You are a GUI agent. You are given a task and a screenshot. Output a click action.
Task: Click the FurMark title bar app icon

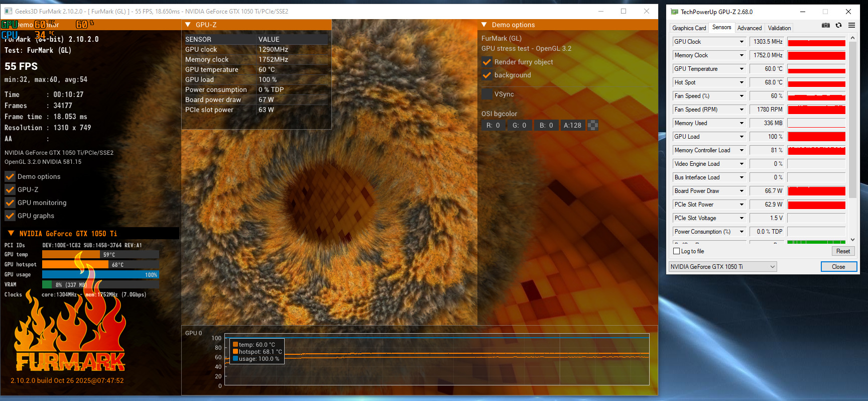(8, 11)
